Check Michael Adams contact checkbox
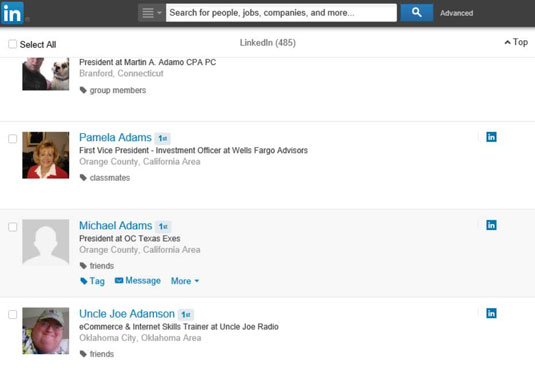 pyautogui.click(x=12, y=227)
